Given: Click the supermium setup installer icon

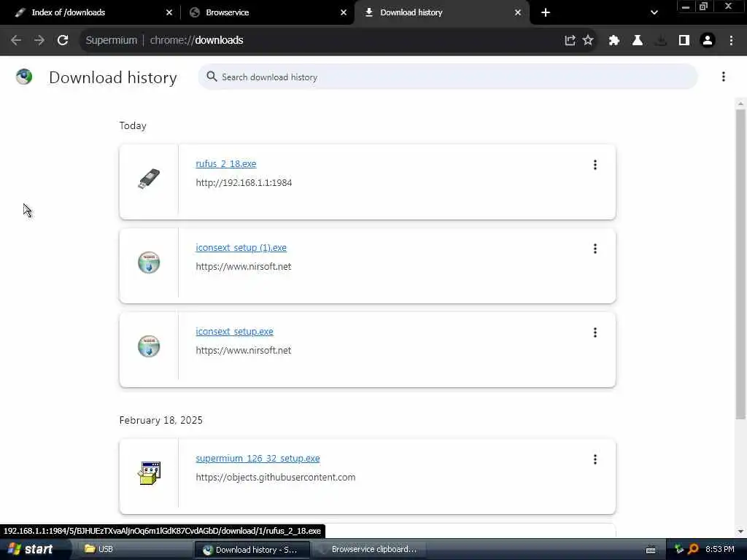Looking at the screenshot, I should coord(149,472).
